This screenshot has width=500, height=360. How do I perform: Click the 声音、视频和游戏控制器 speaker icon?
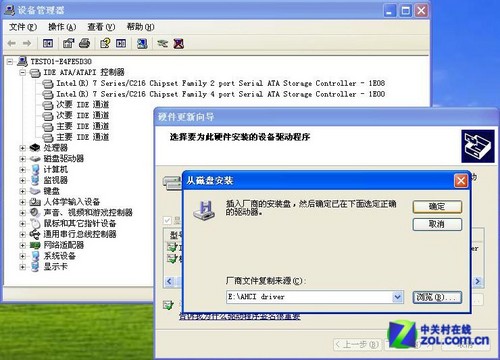[x=35, y=212]
